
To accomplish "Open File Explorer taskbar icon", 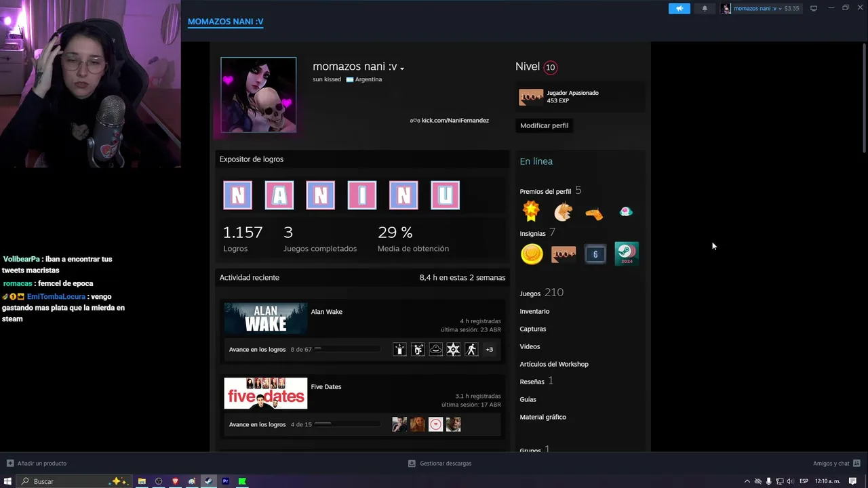I will [142, 481].
